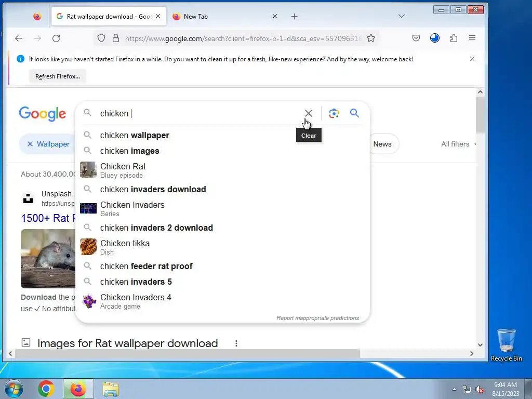Launch Chrome from the taskbar
The image size is (532, 399).
pos(46,389)
